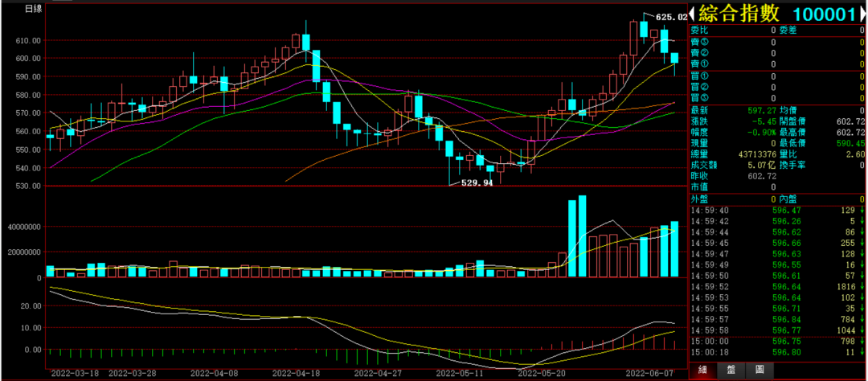The height and width of the screenshot is (381, 868).
Task: Click the latest cyan candlestick at far right
Action: pos(674,58)
